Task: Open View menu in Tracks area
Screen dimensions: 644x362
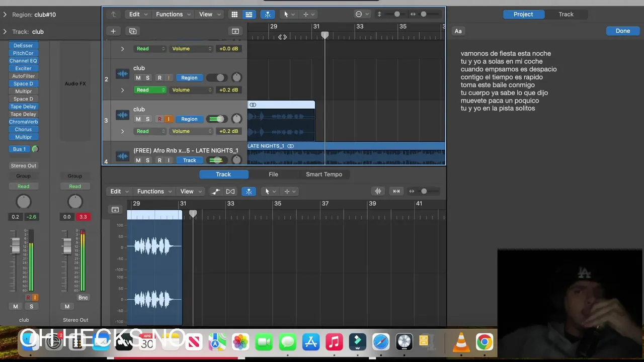Action: (209, 14)
